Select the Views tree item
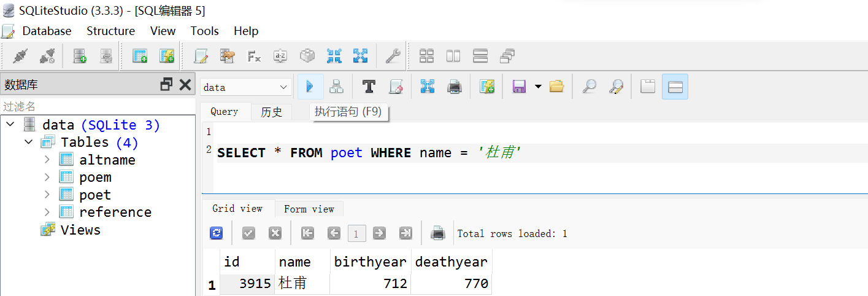868x296 pixels. coord(80,230)
